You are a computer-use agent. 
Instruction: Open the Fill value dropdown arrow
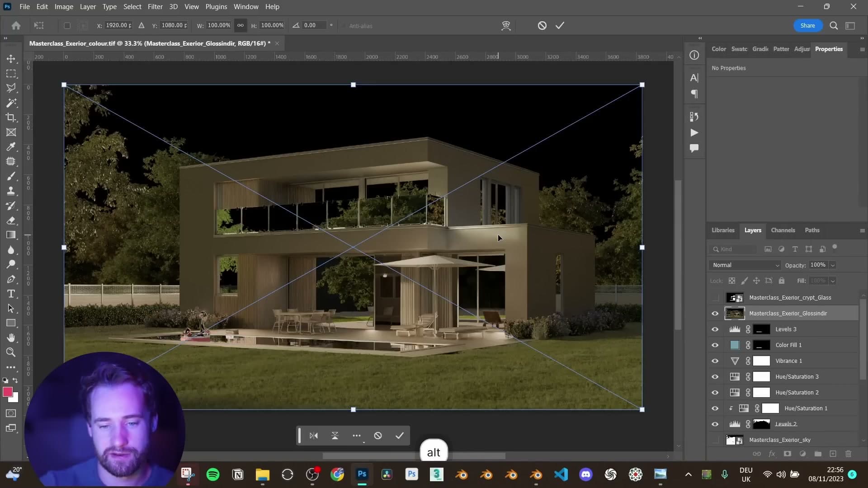833,281
